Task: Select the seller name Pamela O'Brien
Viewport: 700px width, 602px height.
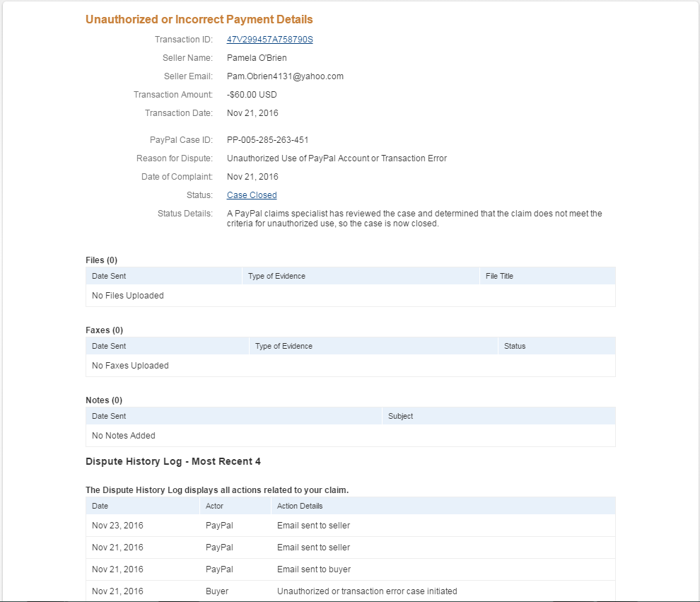Action: pyautogui.click(x=257, y=58)
